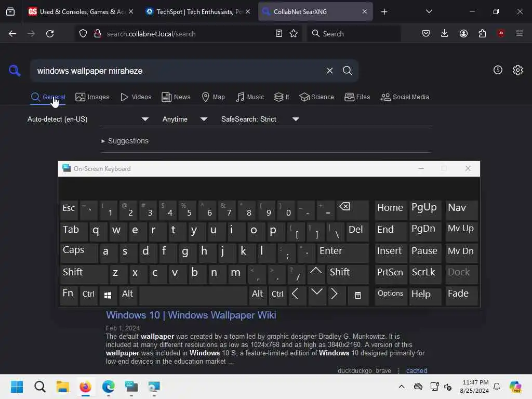Click in the windows wallpaper miraheze search field
Screen dimensions: 532x399
point(178,71)
